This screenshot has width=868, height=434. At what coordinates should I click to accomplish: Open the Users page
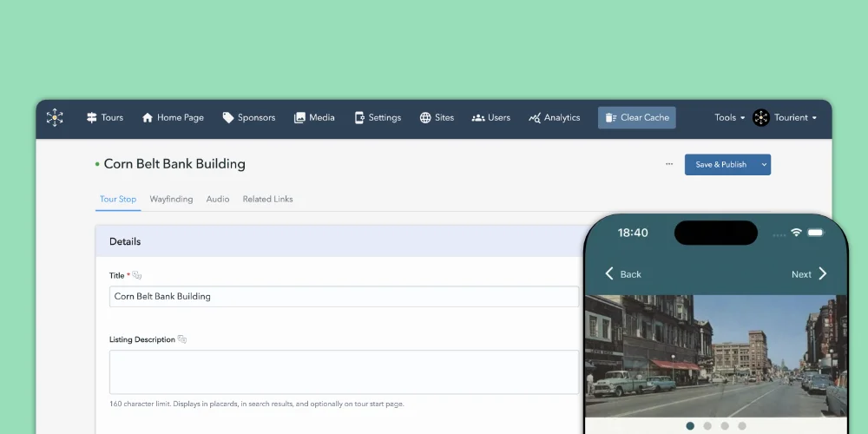click(x=491, y=117)
